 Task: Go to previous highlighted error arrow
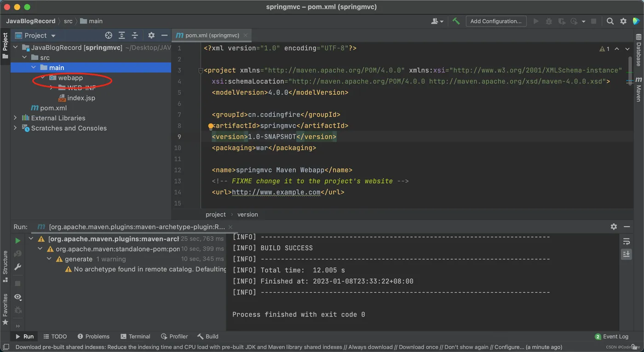pos(616,49)
